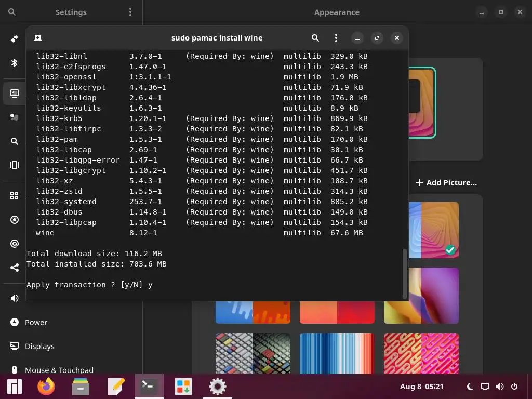Select Bluetooth icon in Settings sidebar
This screenshot has width=532, height=399.
(x=14, y=63)
